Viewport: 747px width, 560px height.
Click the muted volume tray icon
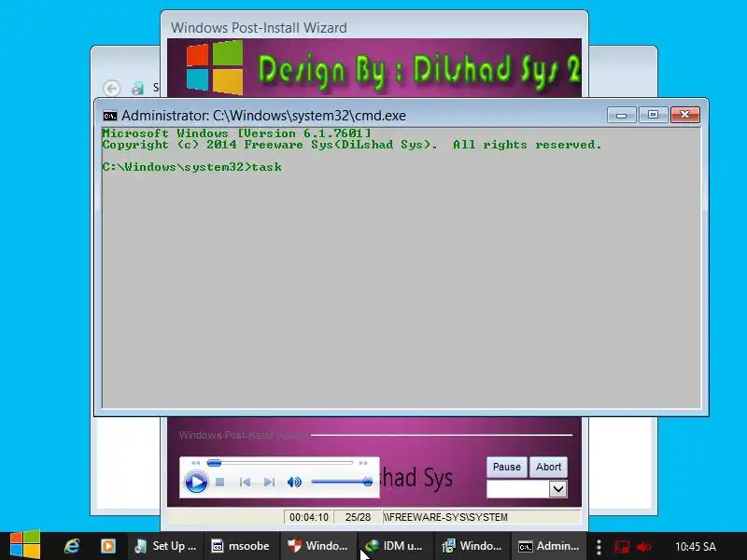click(x=643, y=547)
